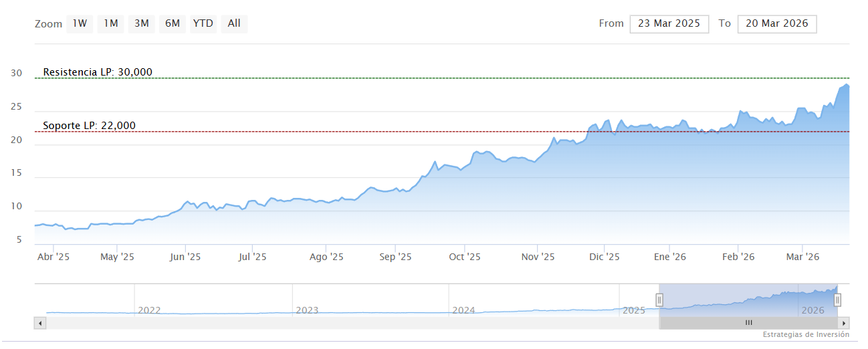868x349 pixels.
Task: Click the Soporte LP: 22,000 label
Action: tap(89, 126)
